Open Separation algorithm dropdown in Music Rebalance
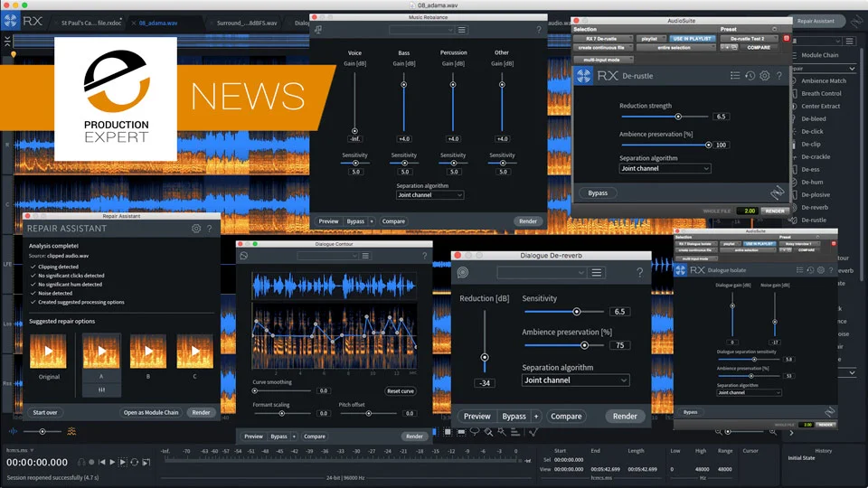 [430, 195]
